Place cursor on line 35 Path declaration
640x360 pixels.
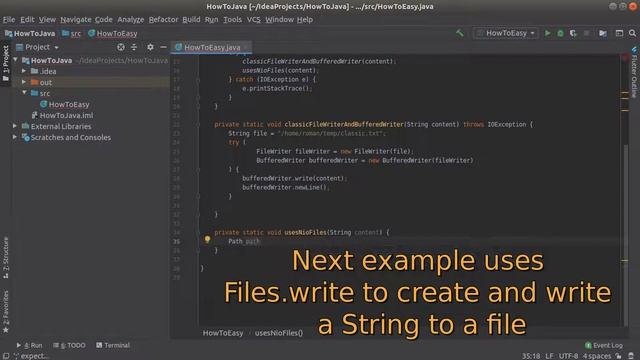tap(243, 241)
